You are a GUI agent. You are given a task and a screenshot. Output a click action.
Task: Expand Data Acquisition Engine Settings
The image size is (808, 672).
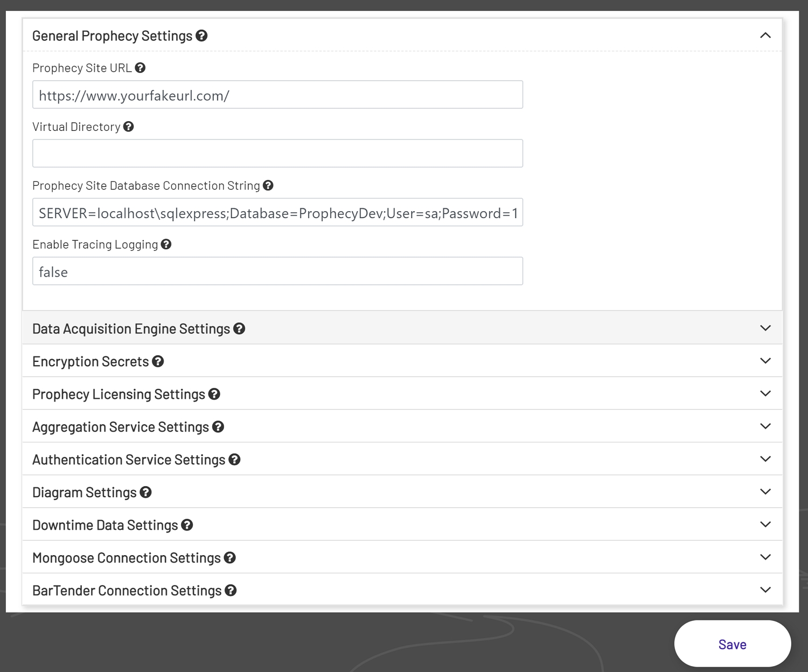pos(765,327)
